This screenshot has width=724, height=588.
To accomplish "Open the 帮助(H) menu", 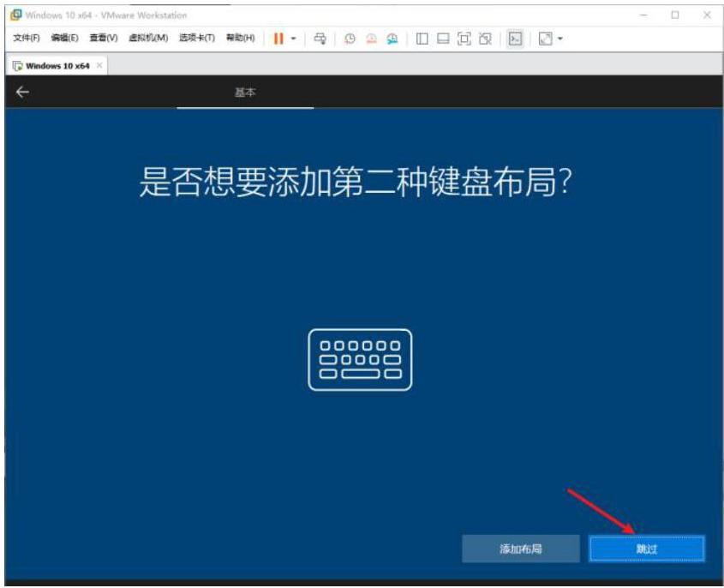I will point(240,39).
